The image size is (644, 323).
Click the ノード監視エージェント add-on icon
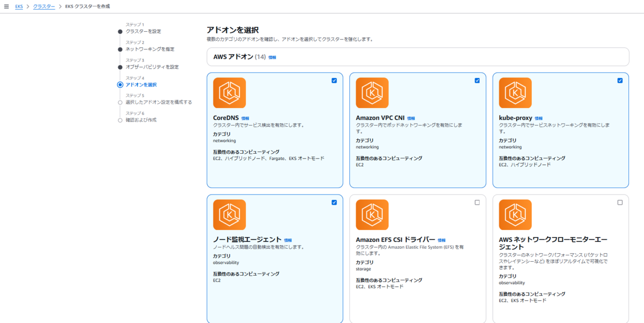[x=229, y=215]
